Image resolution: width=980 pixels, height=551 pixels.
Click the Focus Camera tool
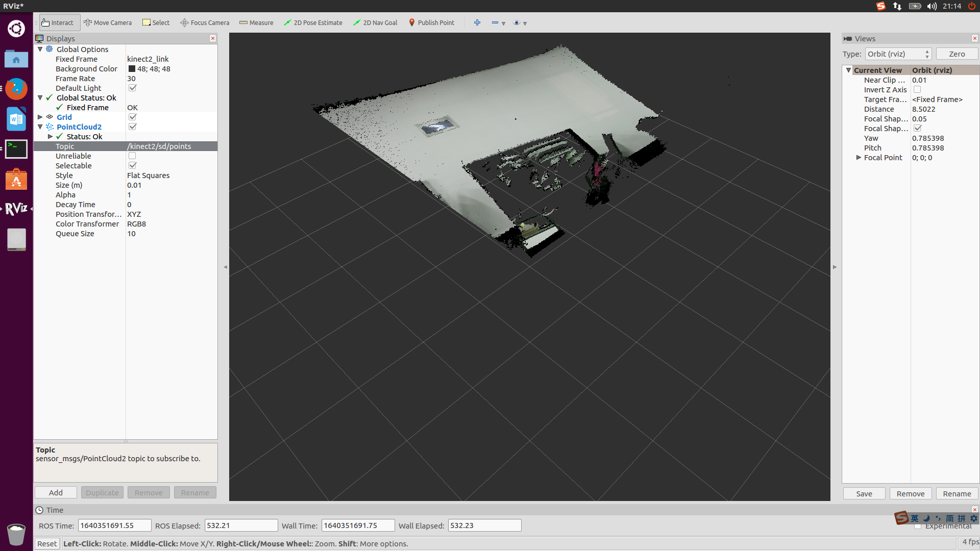coord(205,22)
